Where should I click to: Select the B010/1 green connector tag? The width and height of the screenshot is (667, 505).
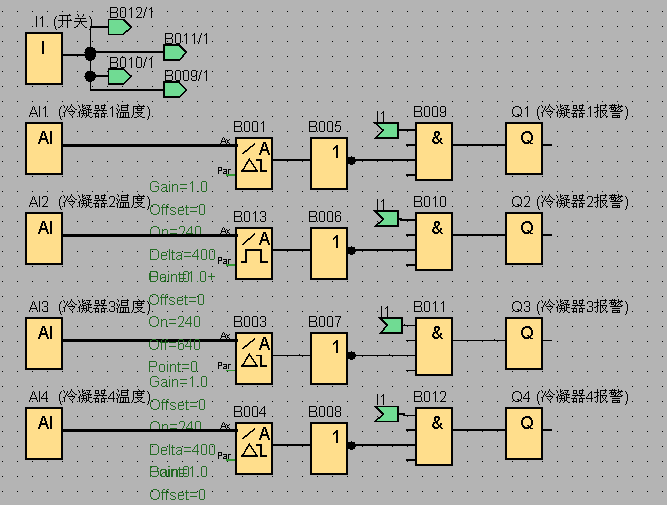tap(120, 77)
